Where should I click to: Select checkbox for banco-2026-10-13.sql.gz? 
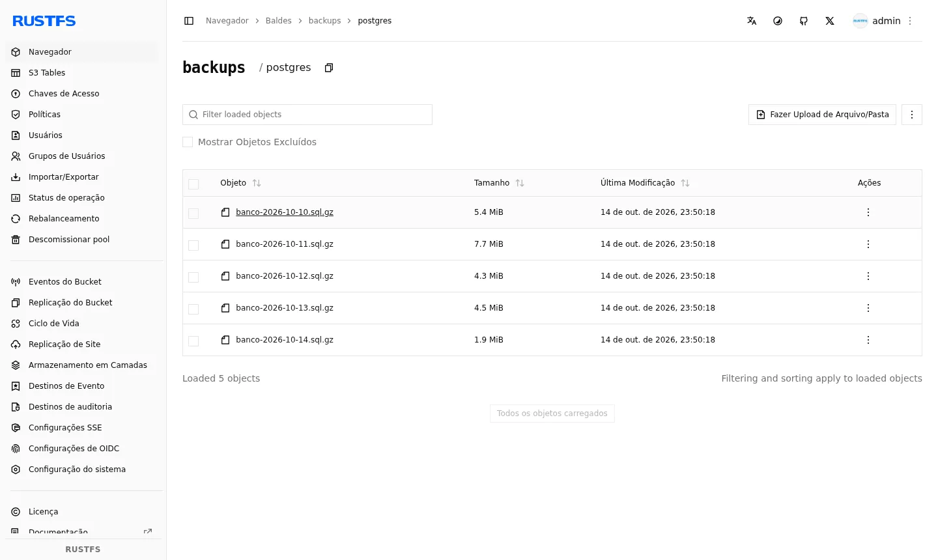pos(193,309)
